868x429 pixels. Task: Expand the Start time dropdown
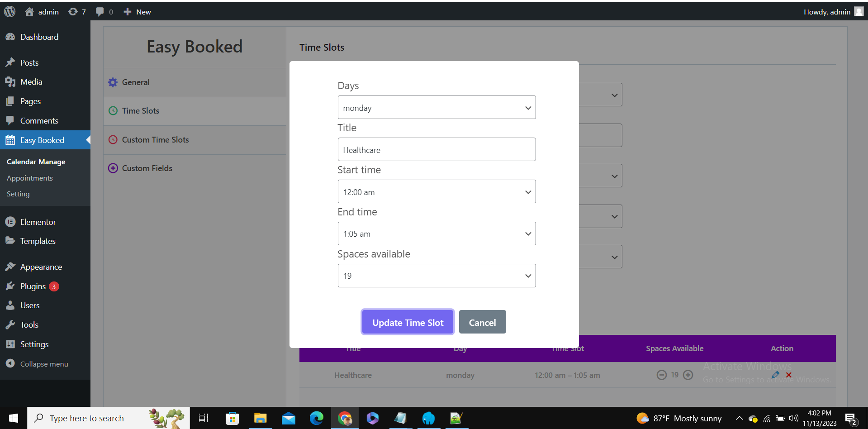click(437, 191)
